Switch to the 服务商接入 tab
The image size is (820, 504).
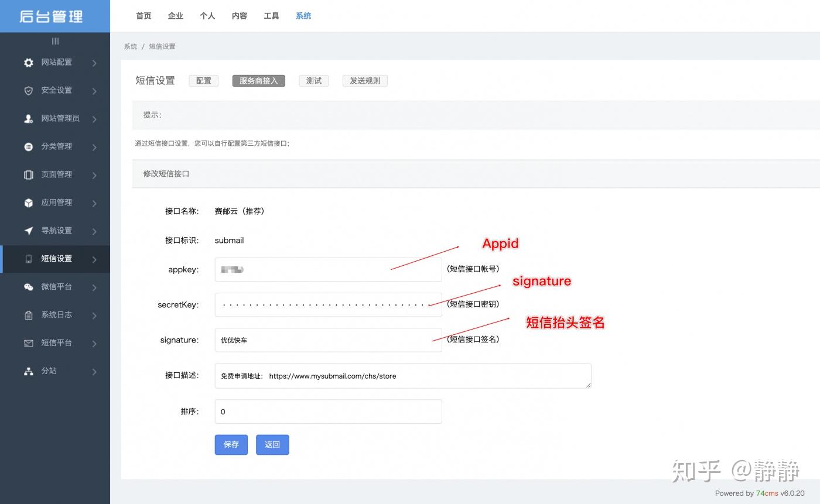[x=258, y=81]
